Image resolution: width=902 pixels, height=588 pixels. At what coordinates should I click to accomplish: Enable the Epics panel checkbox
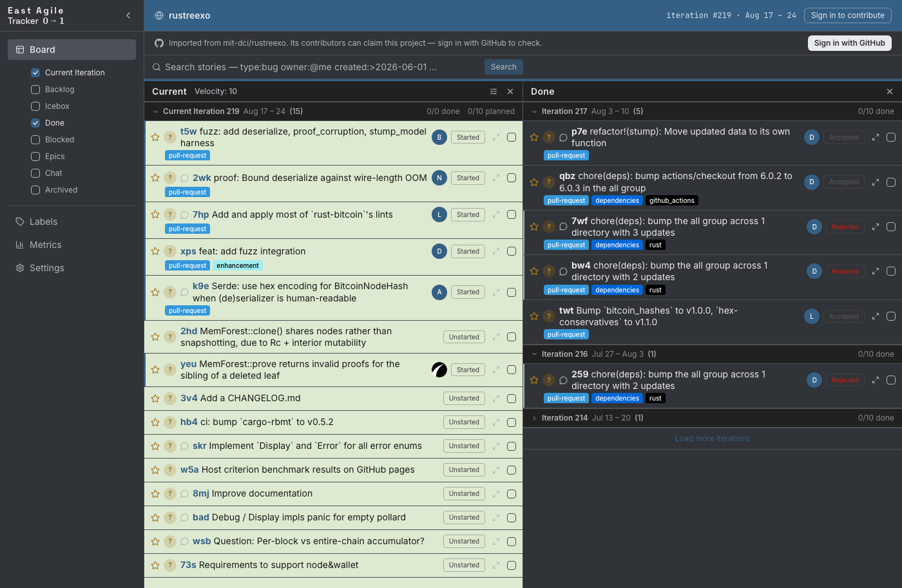coord(35,156)
